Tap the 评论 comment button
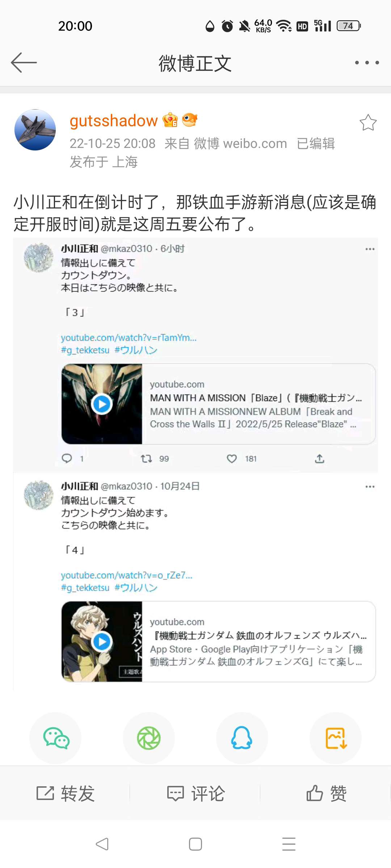This screenshot has height=868, width=391. [x=196, y=793]
